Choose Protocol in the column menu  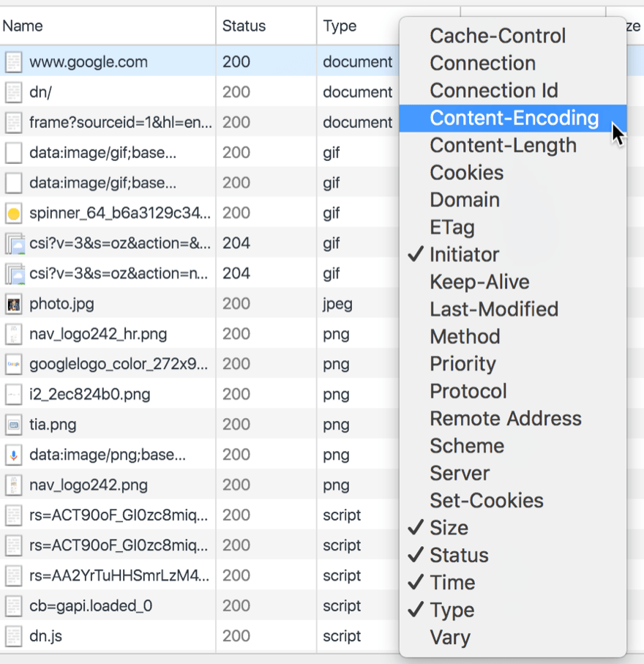468,391
